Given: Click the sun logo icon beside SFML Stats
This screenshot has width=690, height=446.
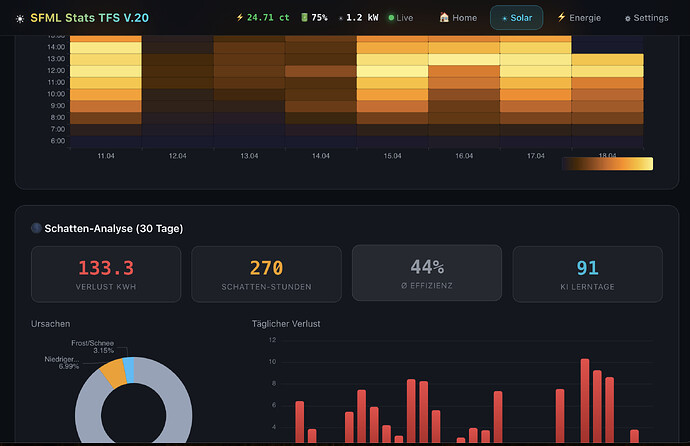Looking at the screenshot, I should 20,18.
